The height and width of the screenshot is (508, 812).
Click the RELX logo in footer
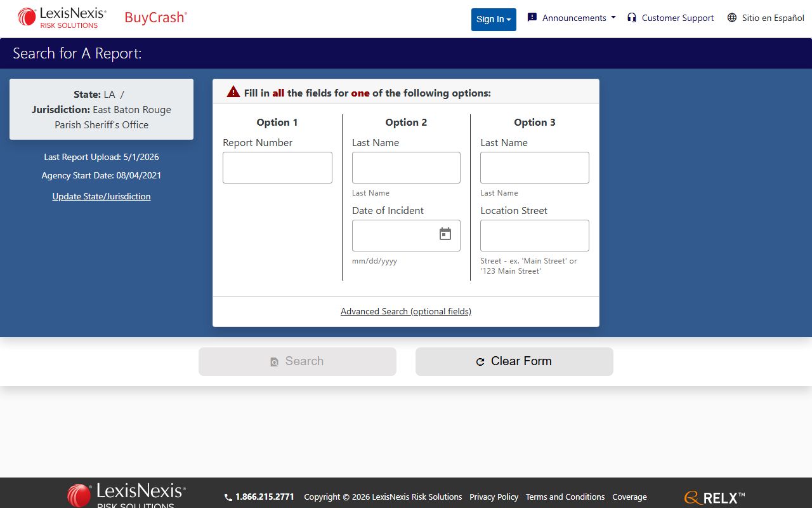[x=714, y=498]
